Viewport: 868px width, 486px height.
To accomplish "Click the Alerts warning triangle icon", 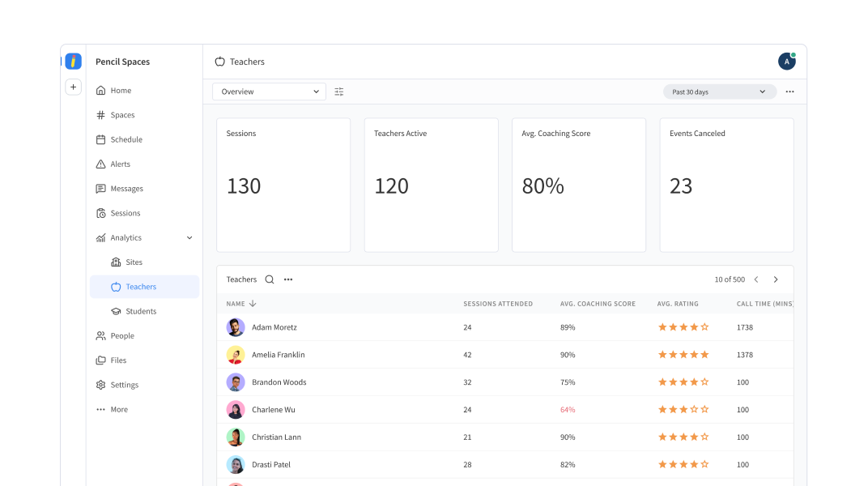I will pos(100,164).
